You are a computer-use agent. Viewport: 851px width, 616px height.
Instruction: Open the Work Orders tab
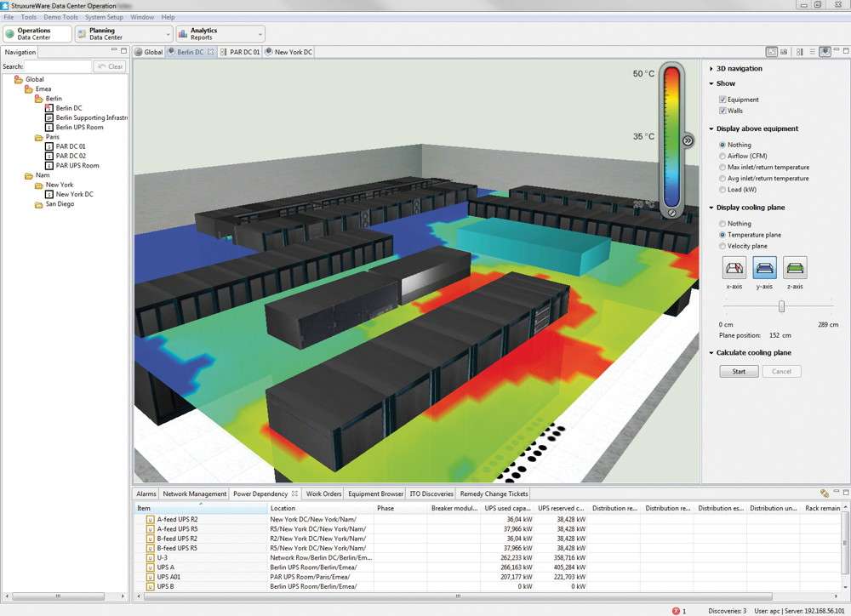click(323, 493)
